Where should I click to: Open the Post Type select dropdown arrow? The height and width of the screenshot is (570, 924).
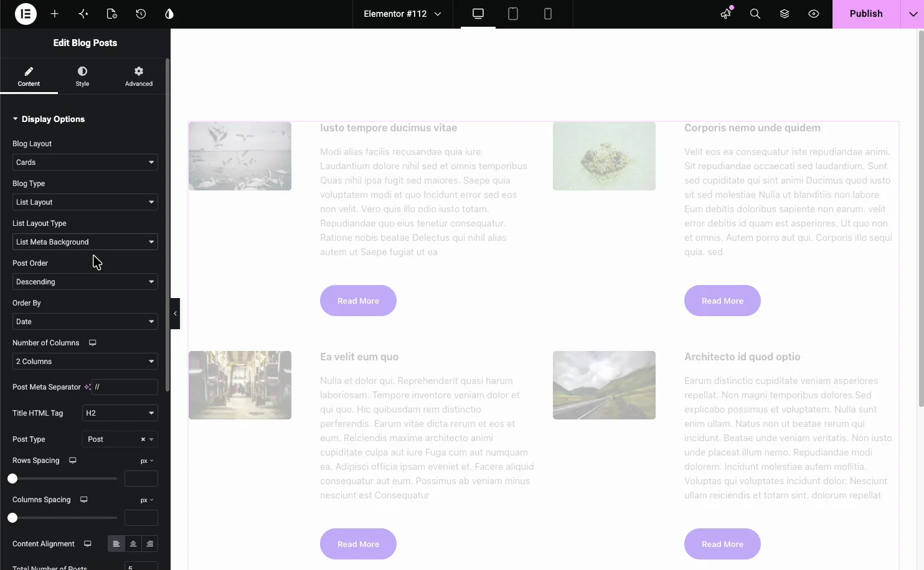point(151,439)
